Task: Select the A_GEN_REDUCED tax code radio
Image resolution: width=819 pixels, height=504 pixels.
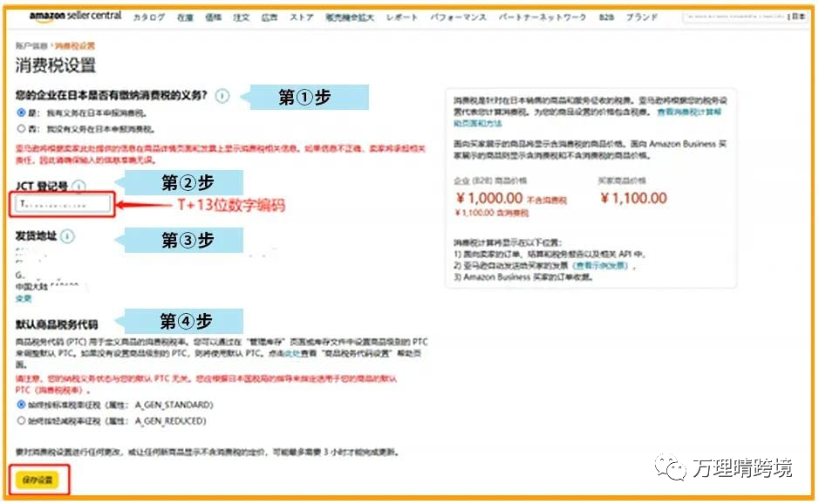Action: point(22,420)
